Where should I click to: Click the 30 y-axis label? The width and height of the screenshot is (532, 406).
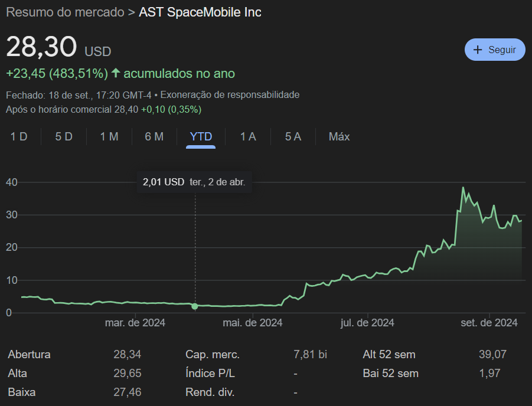[x=12, y=215]
